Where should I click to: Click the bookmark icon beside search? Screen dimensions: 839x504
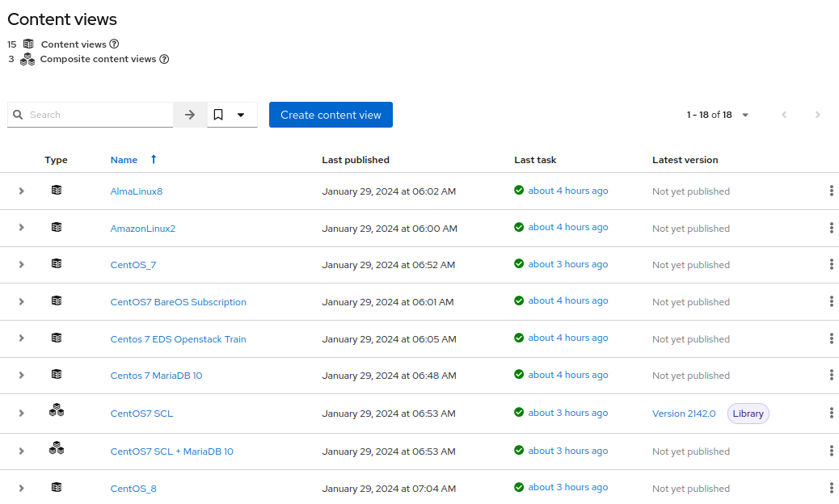218,115
